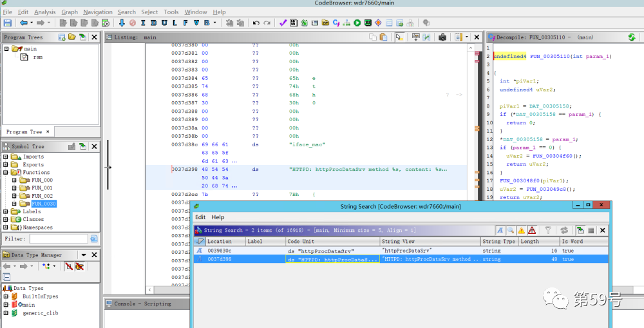The width and height of the screenshot is (644, 328).
Task: Toggle next Undefined navigation (U icon)
Action: pos(164,23)
